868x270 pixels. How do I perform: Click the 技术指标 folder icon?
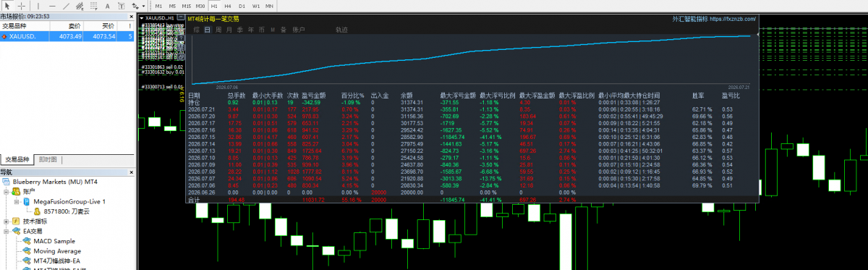click(16, 222)
